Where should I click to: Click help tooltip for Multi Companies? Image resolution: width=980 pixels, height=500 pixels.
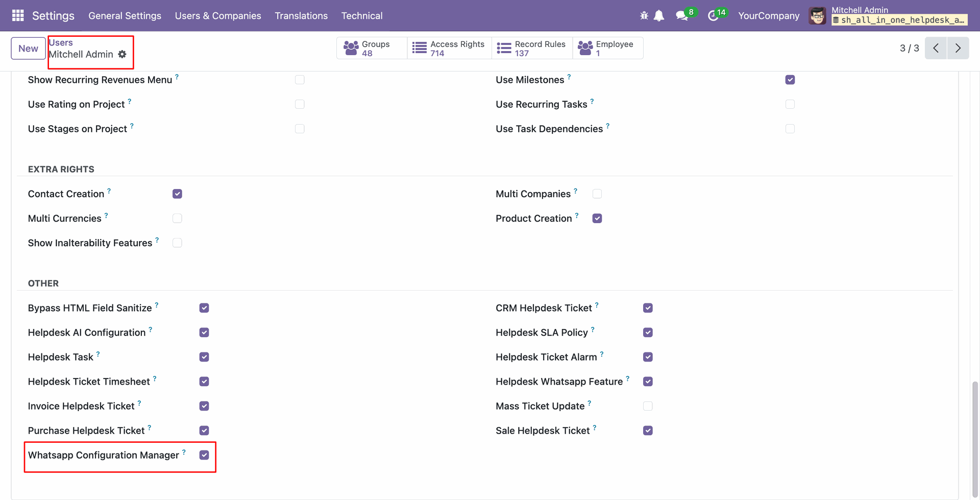point(575,191)
